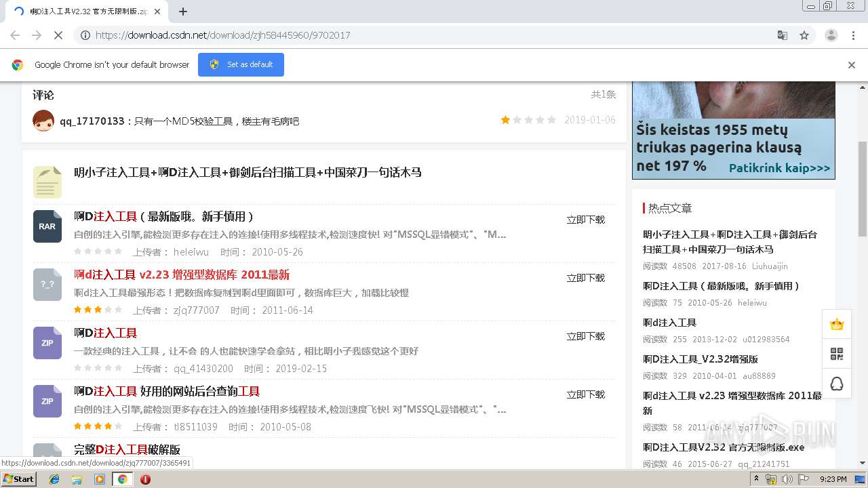This screenshot has height=488, width=868.
Task: Click ZIP icon of the 2019-02-15 entry
Action: (47, 343)
